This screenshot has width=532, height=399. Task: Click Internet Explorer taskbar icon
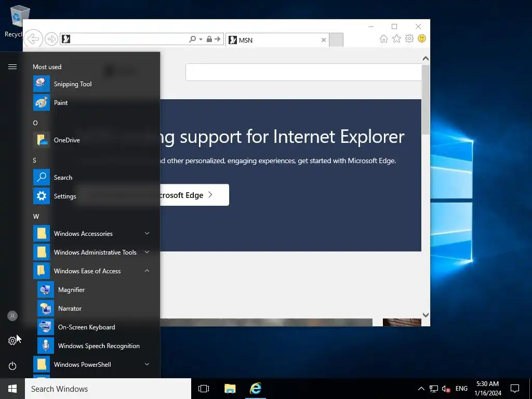tap(256, 389)
